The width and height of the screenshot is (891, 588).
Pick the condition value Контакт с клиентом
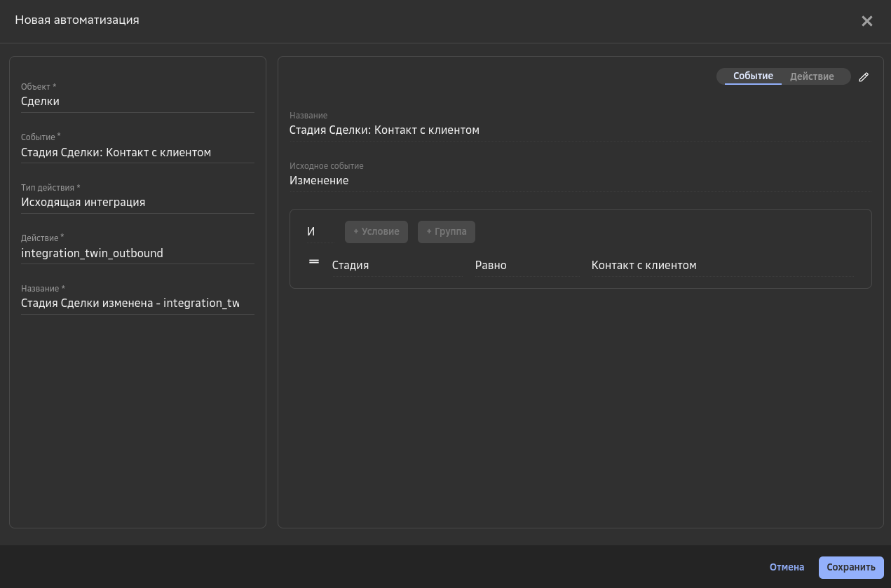click(x=721, y=266)
